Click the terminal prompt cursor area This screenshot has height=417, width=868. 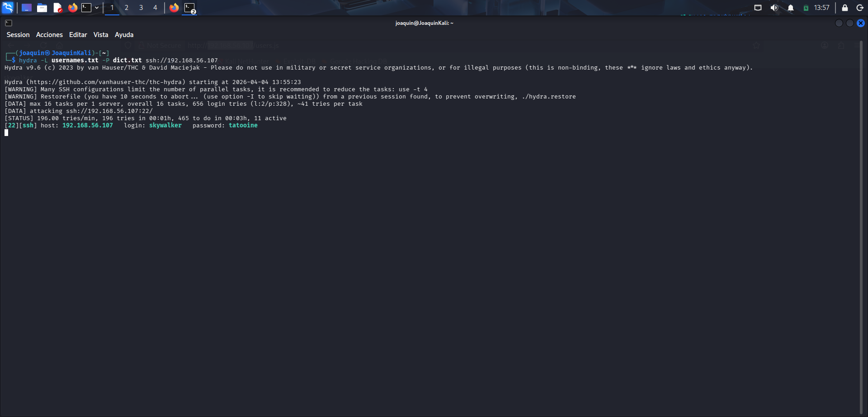tap(6, 132)
